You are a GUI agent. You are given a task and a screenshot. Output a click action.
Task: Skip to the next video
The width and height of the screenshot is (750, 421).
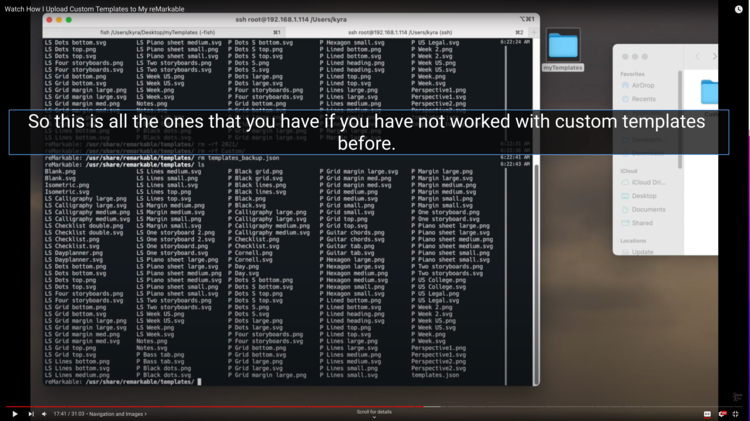(x=31, y=414)
